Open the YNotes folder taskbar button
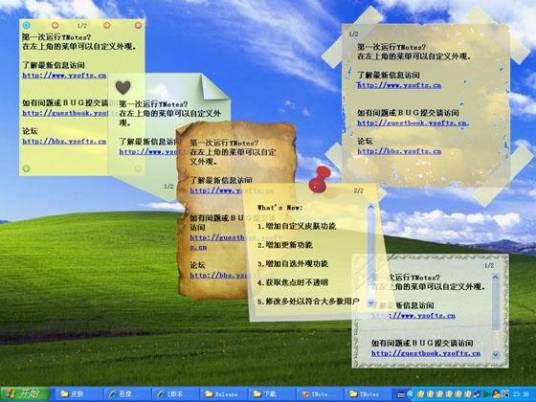Screen dimensions: 536x402 [367, 394]
